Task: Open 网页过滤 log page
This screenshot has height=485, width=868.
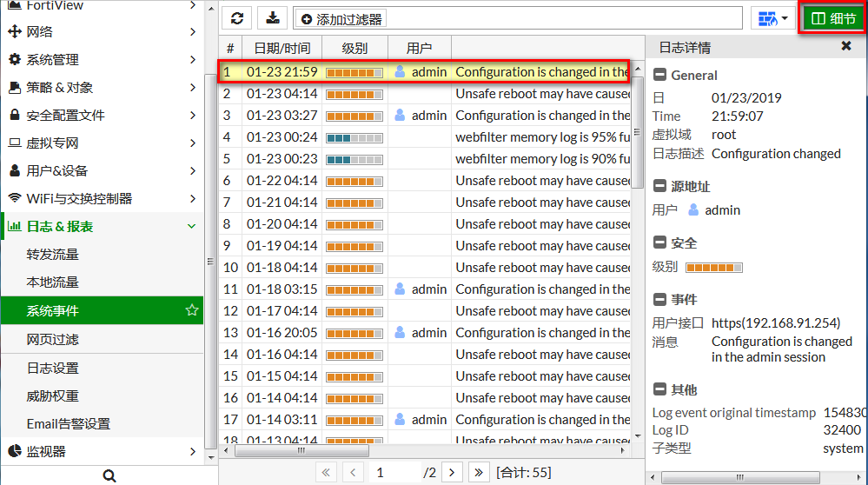Action: tap(53, 339)
